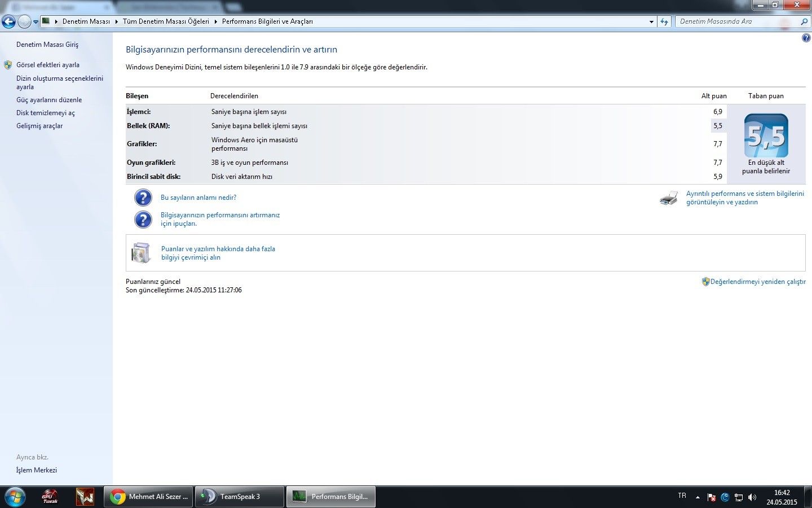Open Ayrıntılı performans ve sistem bilgilerini görüntüleyin link
The height and width of the screenshot is (508, 812).
tap(745, 198)
